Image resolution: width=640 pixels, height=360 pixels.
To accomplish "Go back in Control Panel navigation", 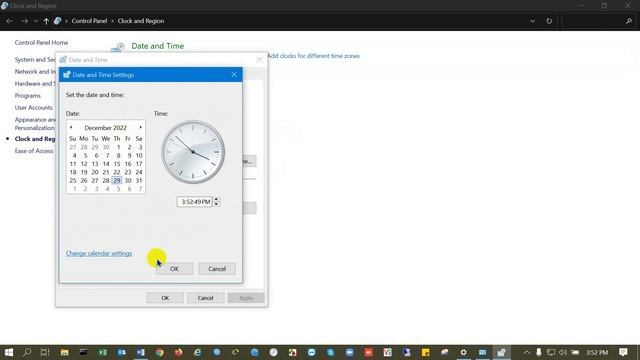I will click(9, 21).
